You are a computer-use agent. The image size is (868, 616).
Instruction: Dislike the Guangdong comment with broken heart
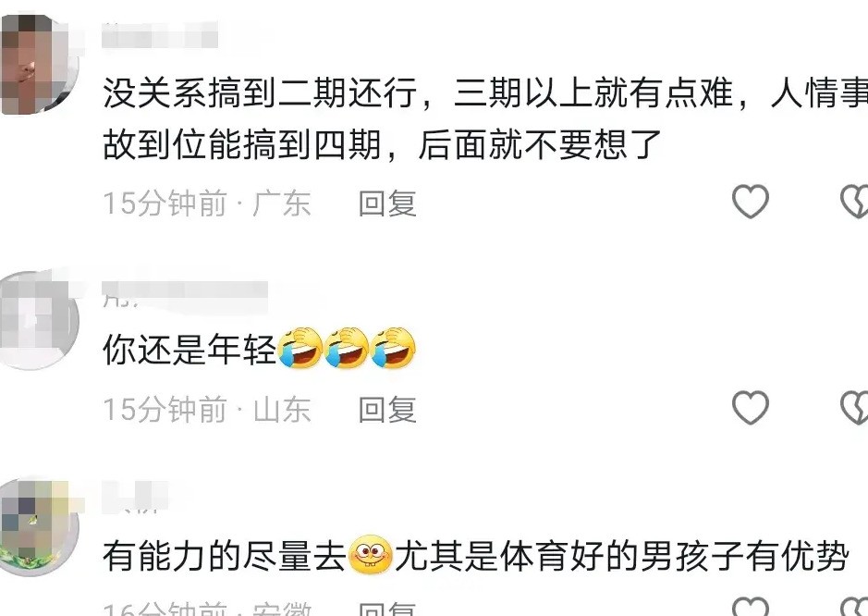[854, 201]
